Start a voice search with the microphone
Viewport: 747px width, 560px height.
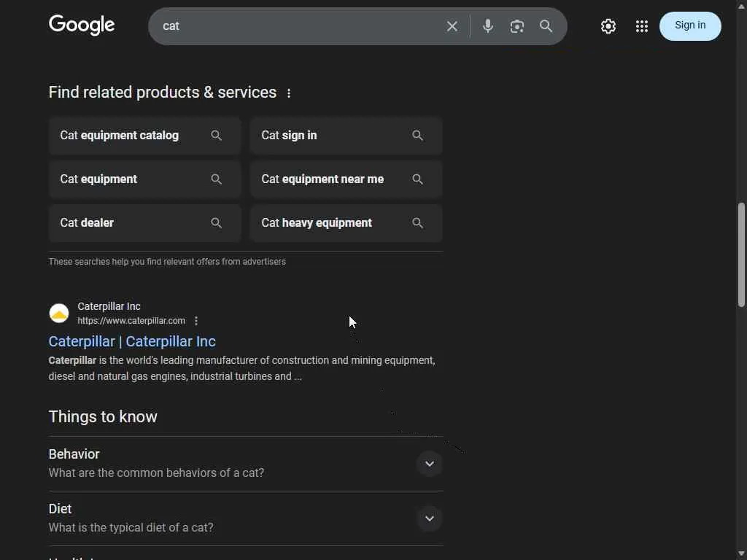(488, 26)
